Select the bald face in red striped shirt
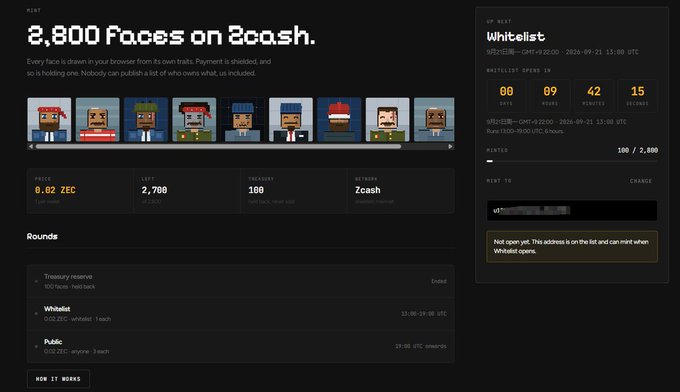The image size is (680, 392). click(98, 120)
